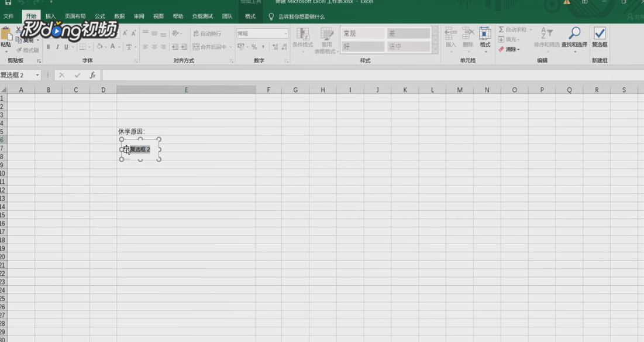644x342 pixels.
Task: Click the cell borders icon
Action: 82,47
